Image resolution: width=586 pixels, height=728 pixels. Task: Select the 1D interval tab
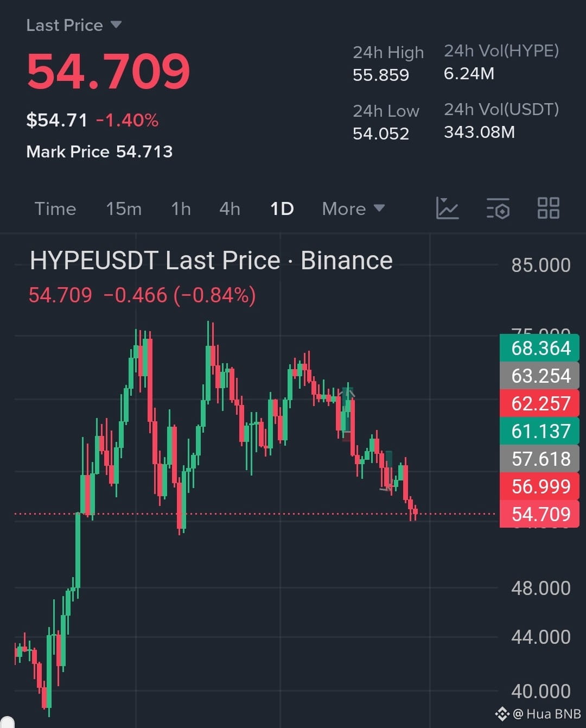(282, 208)
